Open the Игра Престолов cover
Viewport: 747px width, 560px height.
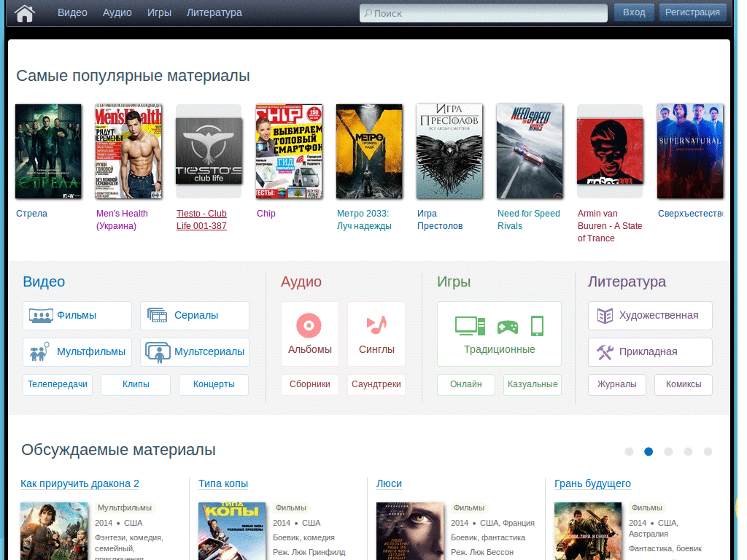[x=449, y=152]
